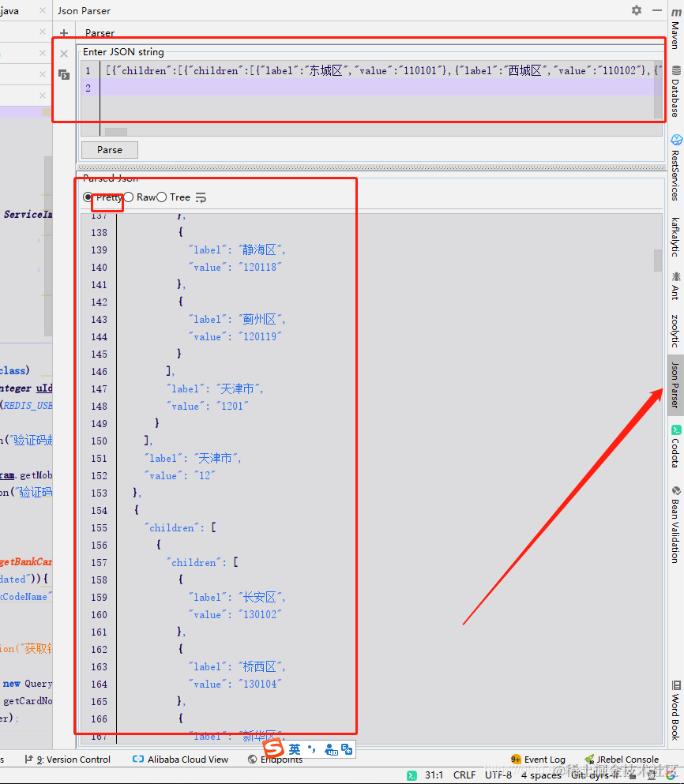Click the green terminal icon in status bar
The height and width of the screenshot is (784, 684).
point(412,775)
